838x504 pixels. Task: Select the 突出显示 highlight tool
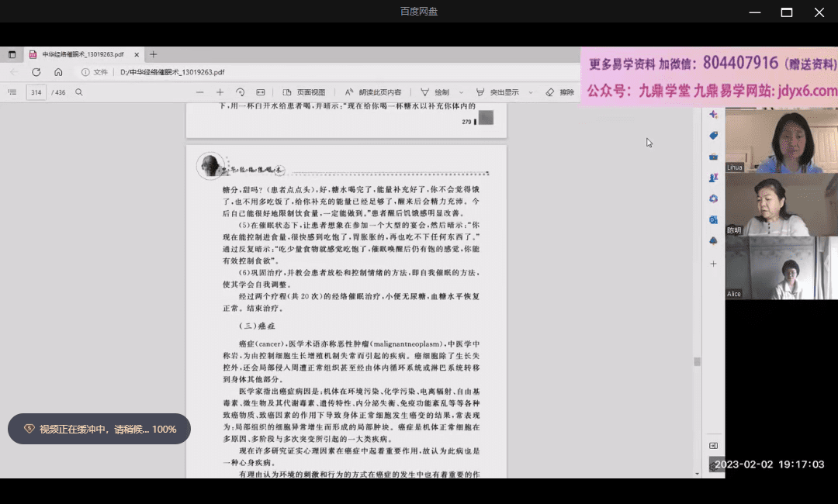pos(497,92)
